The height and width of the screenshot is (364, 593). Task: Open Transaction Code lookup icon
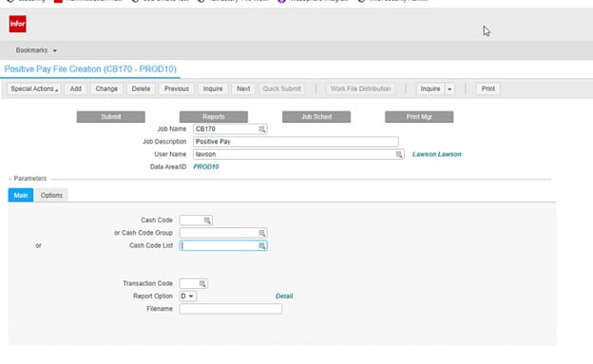tap(202, 284)
